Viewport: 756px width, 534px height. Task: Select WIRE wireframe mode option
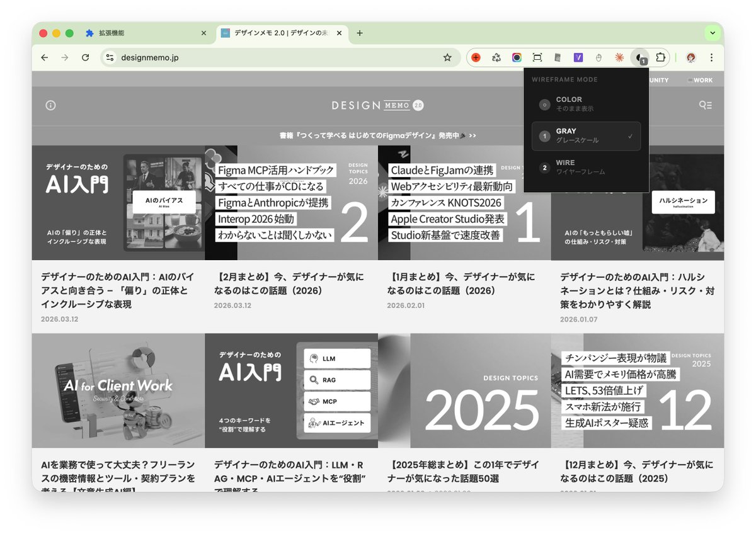click(586, 168)
